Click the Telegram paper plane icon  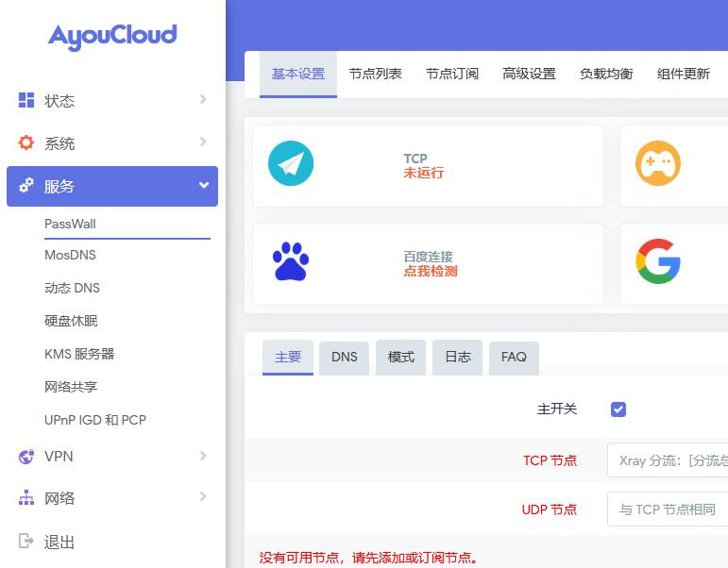(x=290, y=164)
